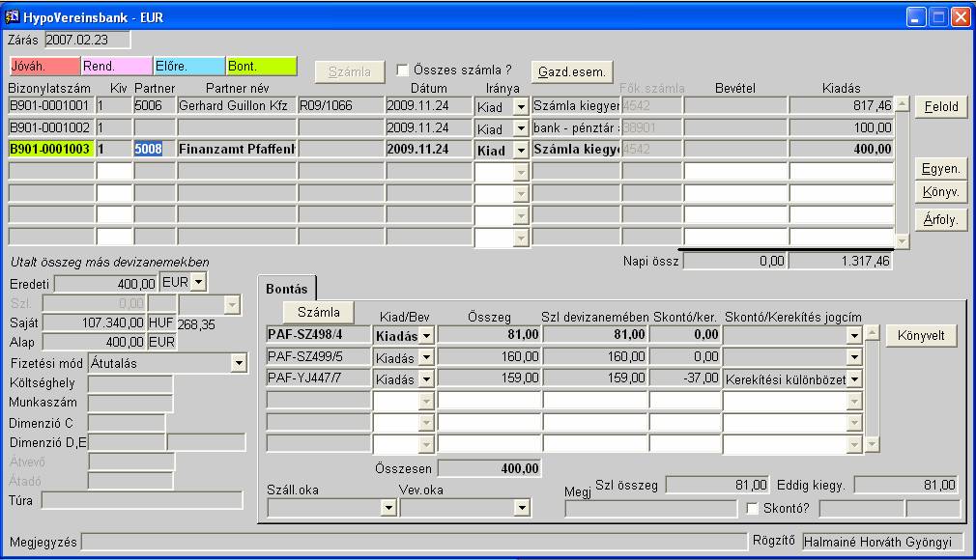976x560 pixels.
Task: Click the HypoVereinsbank window title icon
Action: click(12, 16)
